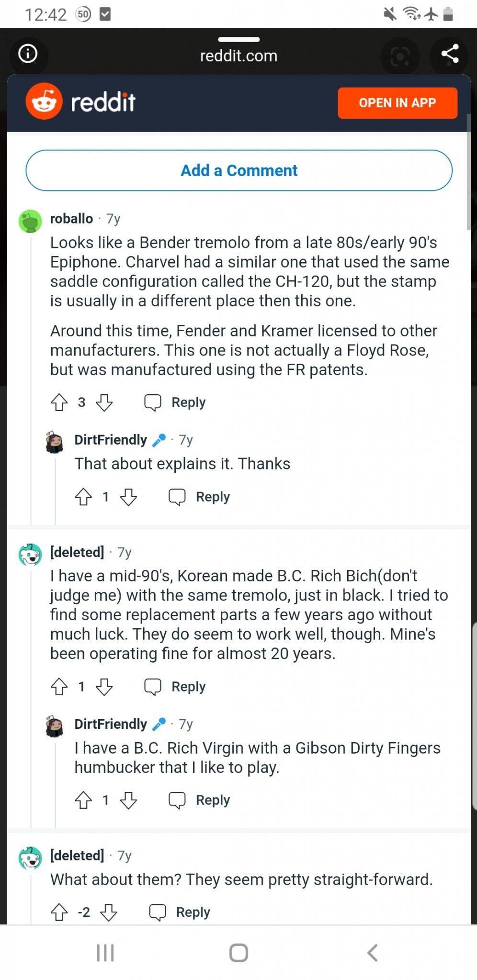This screenshot has height=980, width=477.
Task: Upvote the "What about them?" comment
Action: pyautogui.click(x=59, y=912)
